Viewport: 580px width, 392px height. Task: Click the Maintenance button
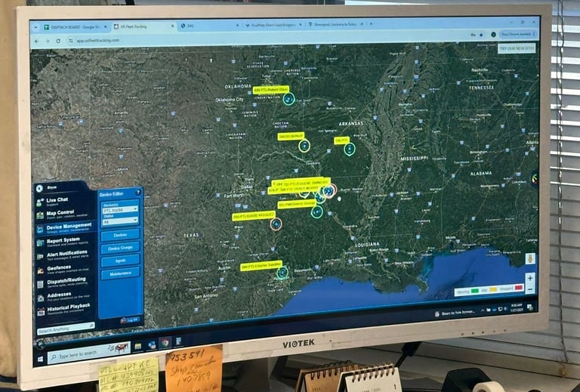pyautogui.click(x=120, y=273)
